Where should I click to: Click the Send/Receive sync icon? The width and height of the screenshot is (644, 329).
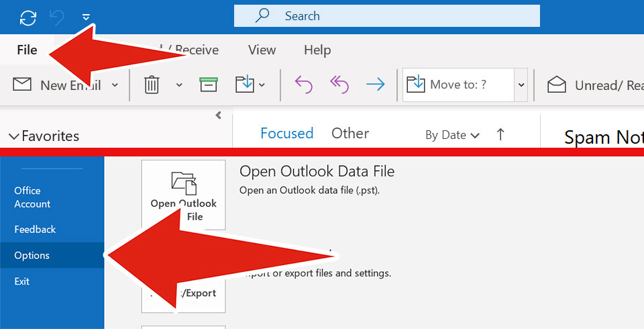[28, 17]
